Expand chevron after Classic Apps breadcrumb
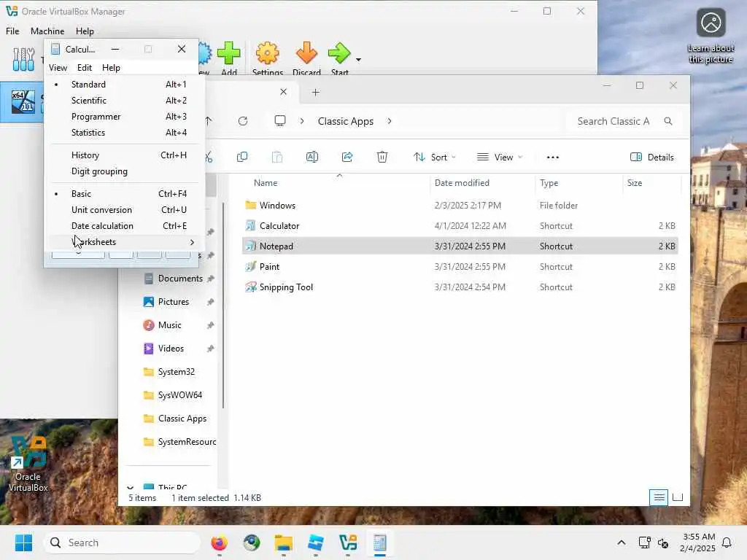Image resolution: width=747 pixels, height=560 pixels. [390, 121]
